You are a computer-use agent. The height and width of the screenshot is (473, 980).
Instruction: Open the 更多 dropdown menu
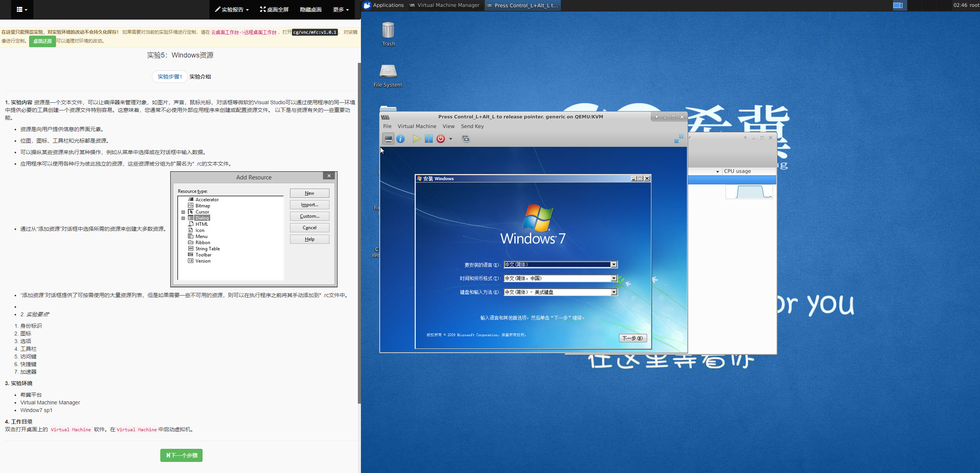(341, 10)
